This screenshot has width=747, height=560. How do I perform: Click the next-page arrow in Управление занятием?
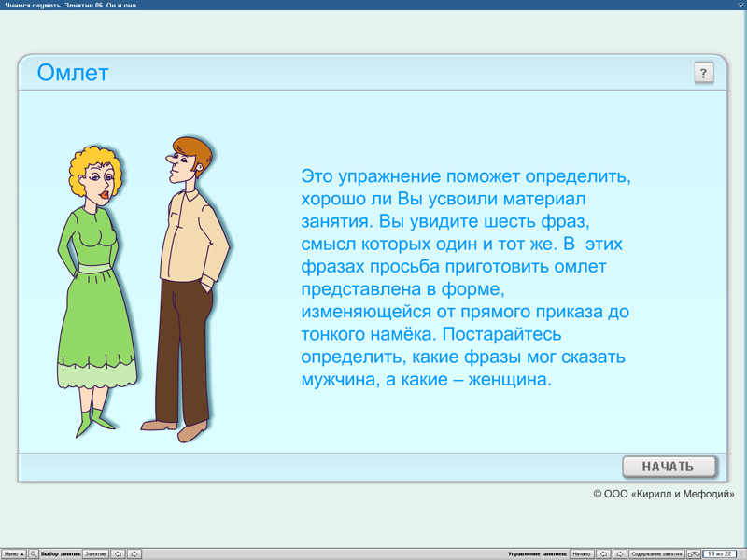click(x=622, y=553)
